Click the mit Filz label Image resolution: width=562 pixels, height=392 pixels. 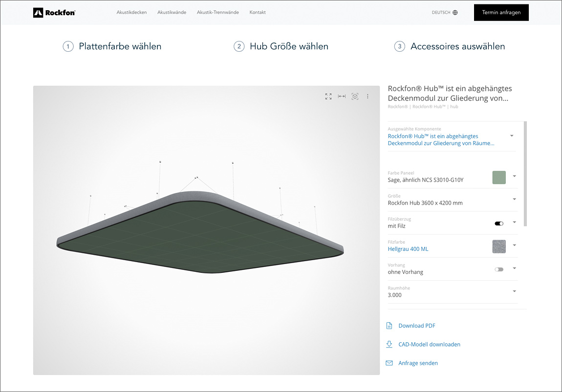coord(396,226)
